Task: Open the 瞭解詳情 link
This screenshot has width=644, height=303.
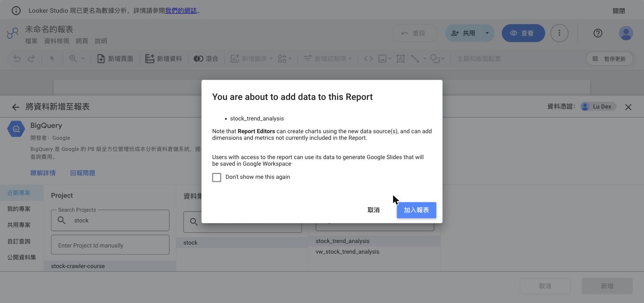Action: (x=43, y=173)
